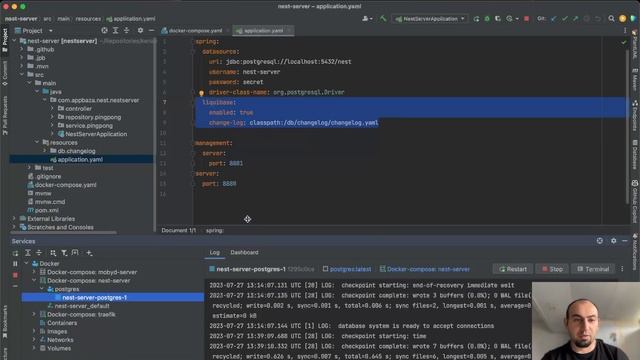Click Expand All icon in Project panel

point(116,31)
